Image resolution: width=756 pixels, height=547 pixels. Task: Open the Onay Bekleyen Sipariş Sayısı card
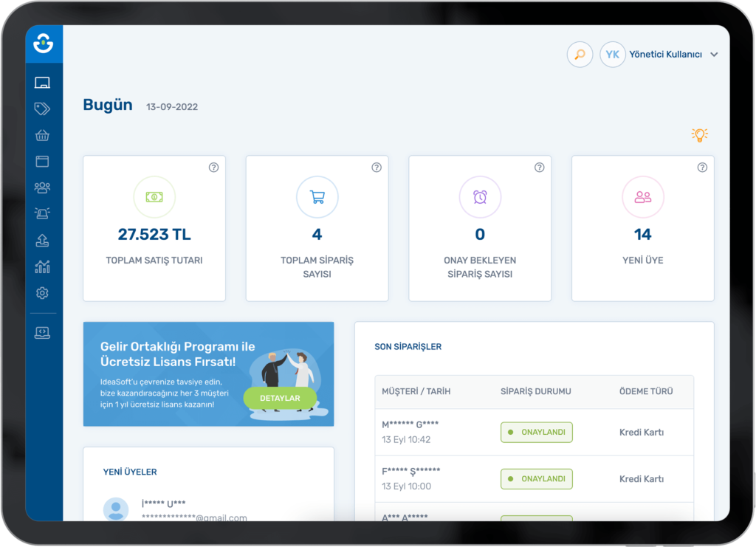tap(480, 229)
